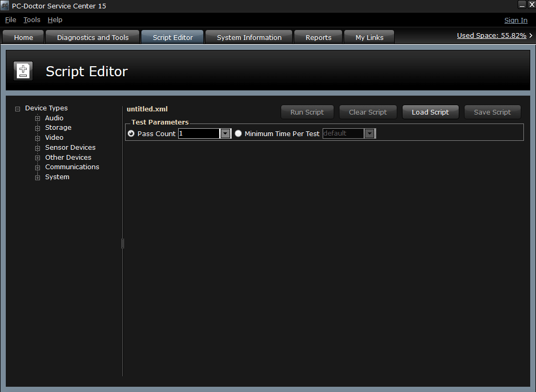
Task: Switch to Diagnostics and Tools tab
Action: click(x=92, y=37)
